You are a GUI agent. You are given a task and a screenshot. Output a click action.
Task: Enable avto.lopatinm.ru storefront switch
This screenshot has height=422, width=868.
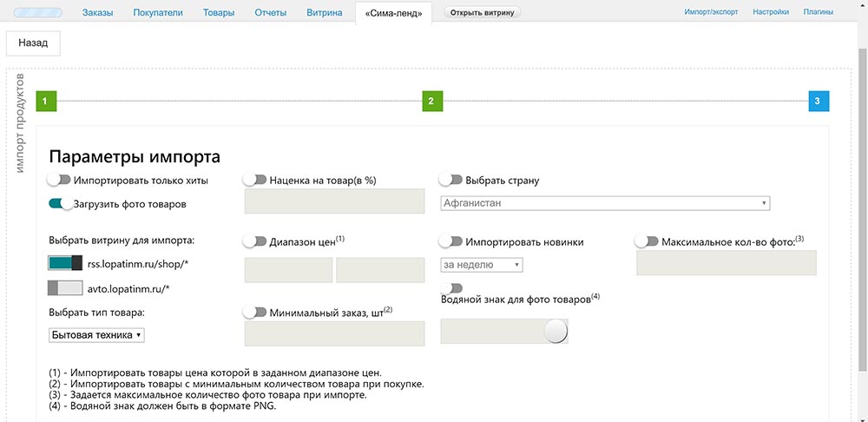tap(65, 287)
